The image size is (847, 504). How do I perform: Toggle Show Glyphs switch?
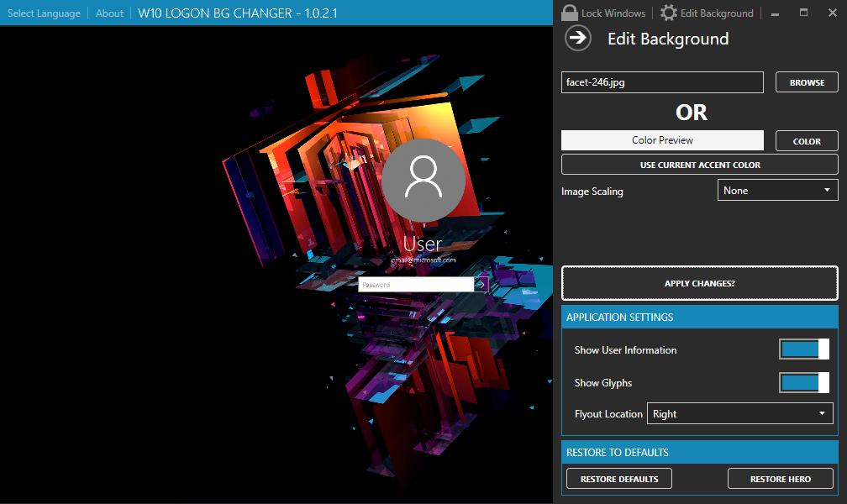pos(803,383)
